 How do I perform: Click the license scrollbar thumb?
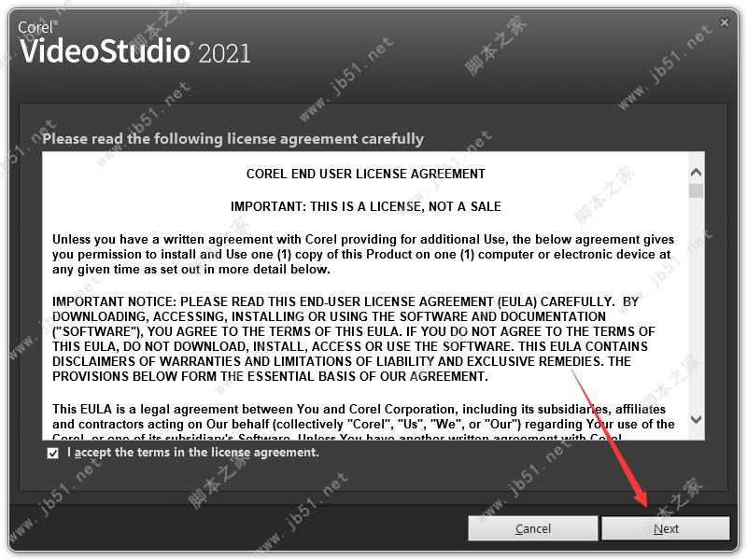pyautogui.click(x=696, y=191)
